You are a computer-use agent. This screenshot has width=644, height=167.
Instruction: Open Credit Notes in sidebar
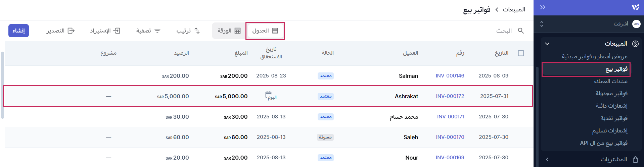pos(611,106)
